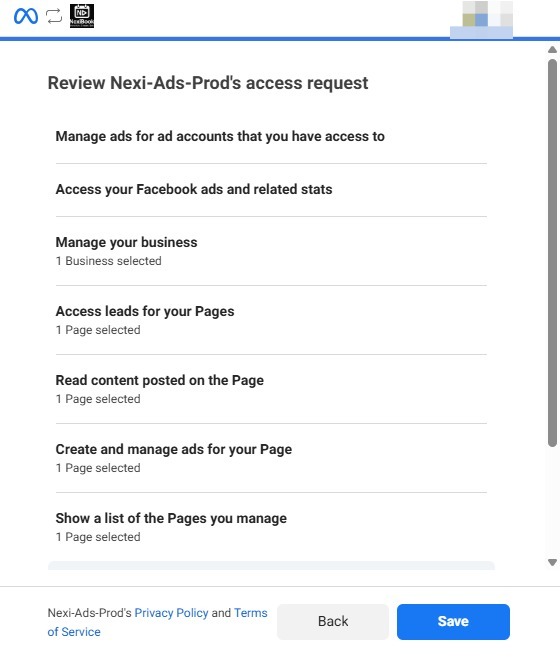
Task: Select Manage ads for ad accounts permission
Action: click(271, 136)
